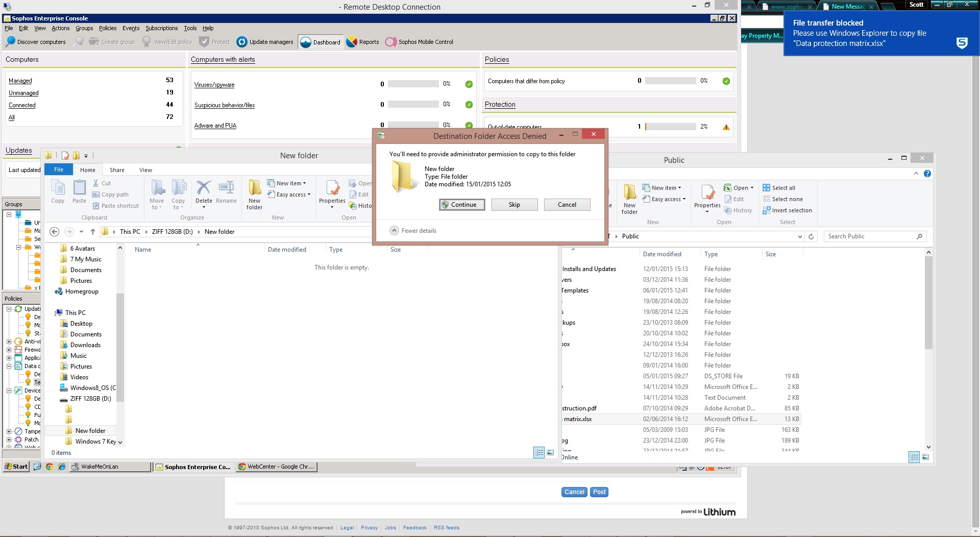Click Select all in Public window

point(779,188)
